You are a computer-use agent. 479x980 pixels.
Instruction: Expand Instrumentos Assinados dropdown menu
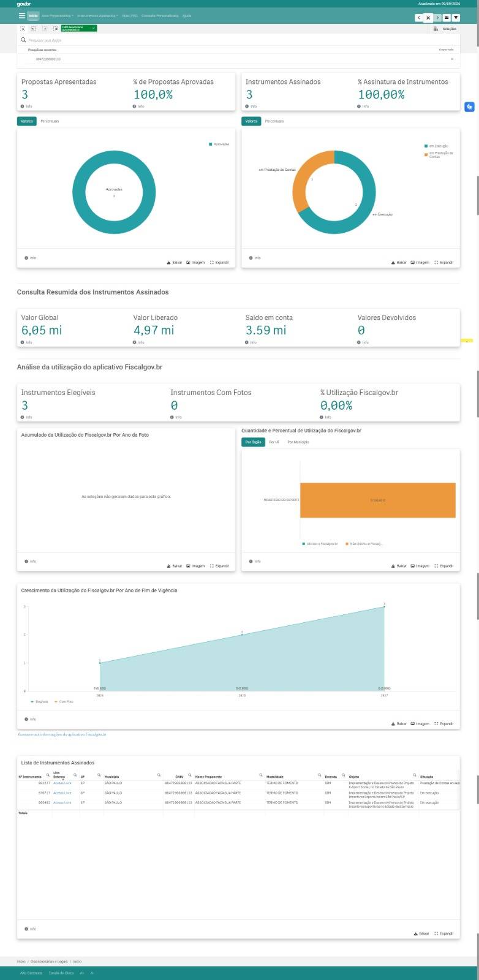tap(97, 16)
